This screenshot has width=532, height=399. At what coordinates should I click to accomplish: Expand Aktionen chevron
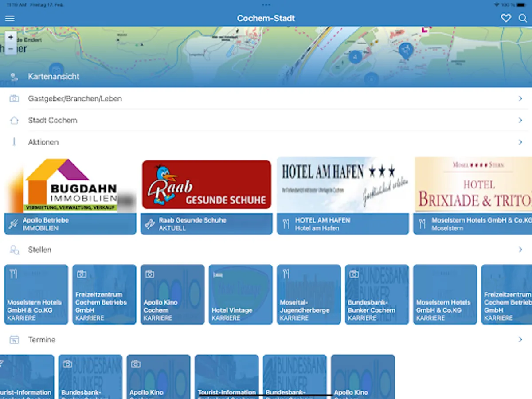pyautogui.click(x=520, y=142)
